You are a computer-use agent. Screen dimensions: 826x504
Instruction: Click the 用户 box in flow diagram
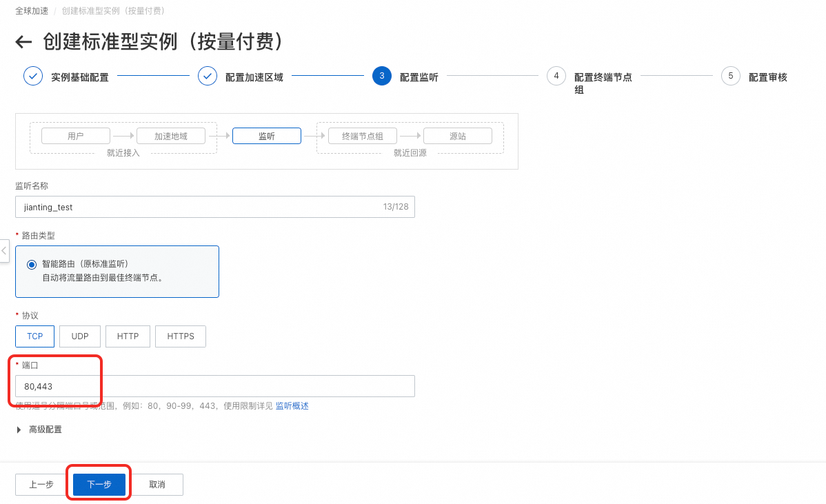(x=76, y=136)
